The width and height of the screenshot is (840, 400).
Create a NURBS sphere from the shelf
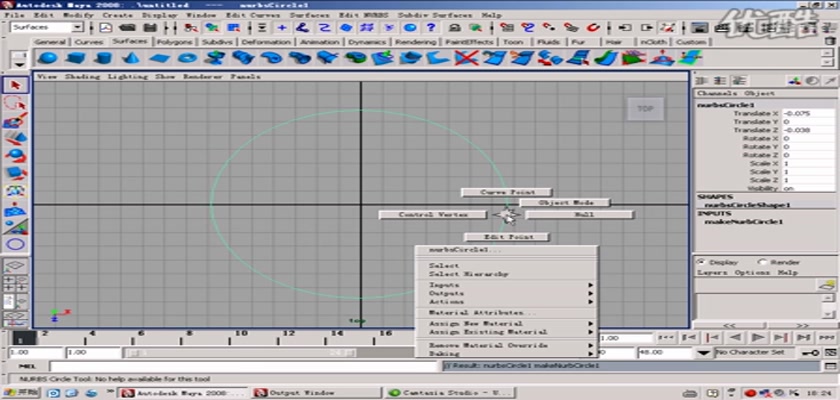48,57
